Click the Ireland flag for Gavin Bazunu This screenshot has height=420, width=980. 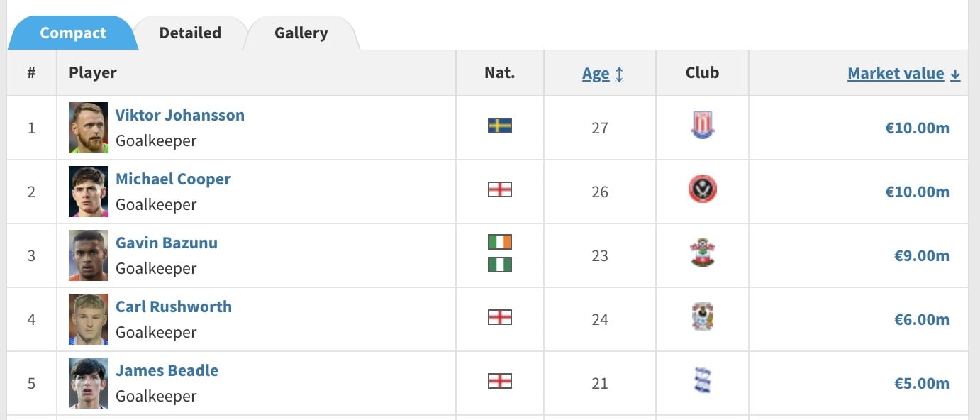point(500,243)
